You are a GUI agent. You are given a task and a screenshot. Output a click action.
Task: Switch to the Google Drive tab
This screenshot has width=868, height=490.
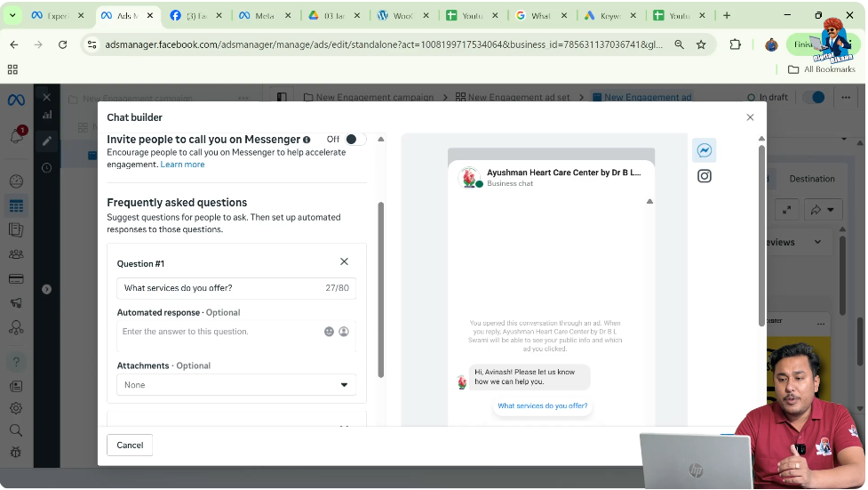(x=333, y=15)
